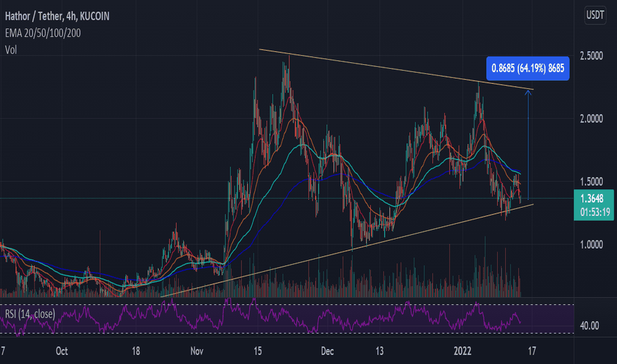Click the 17 date label on time axis
Screen dimensions: 617x364
pos(532,351)
